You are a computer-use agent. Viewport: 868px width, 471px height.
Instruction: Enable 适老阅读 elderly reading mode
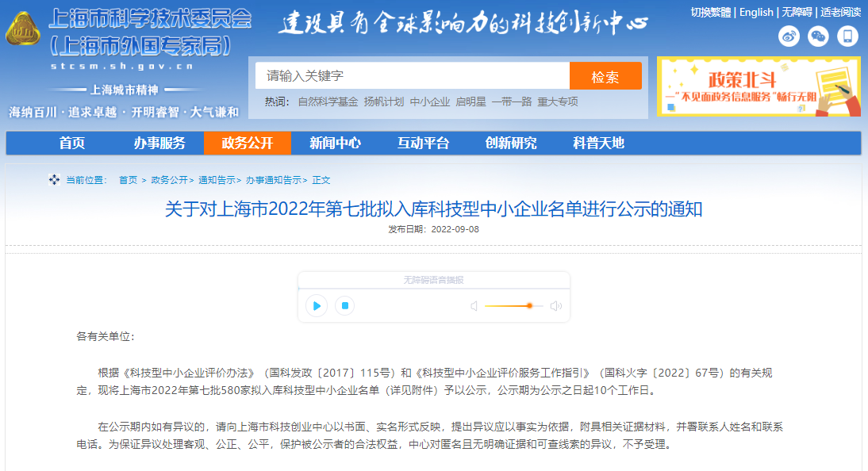pos(840,12)
